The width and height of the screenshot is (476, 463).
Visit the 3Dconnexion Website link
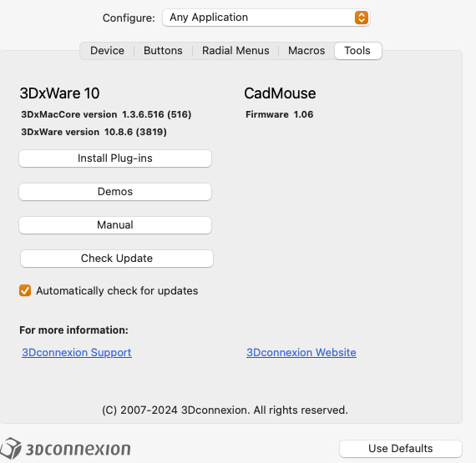tap(301, 352)
